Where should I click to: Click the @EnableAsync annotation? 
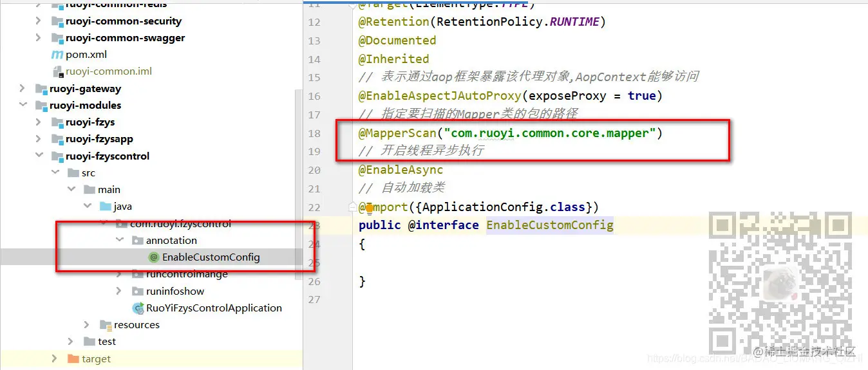[401, 170]
